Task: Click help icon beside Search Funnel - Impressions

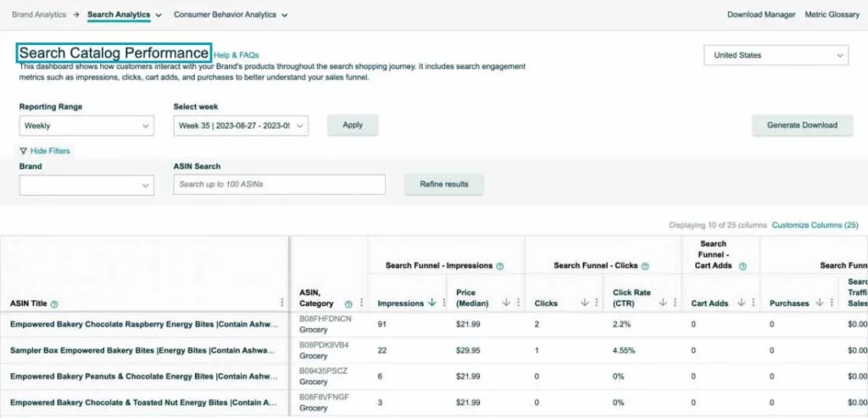Action: point(499,266)
